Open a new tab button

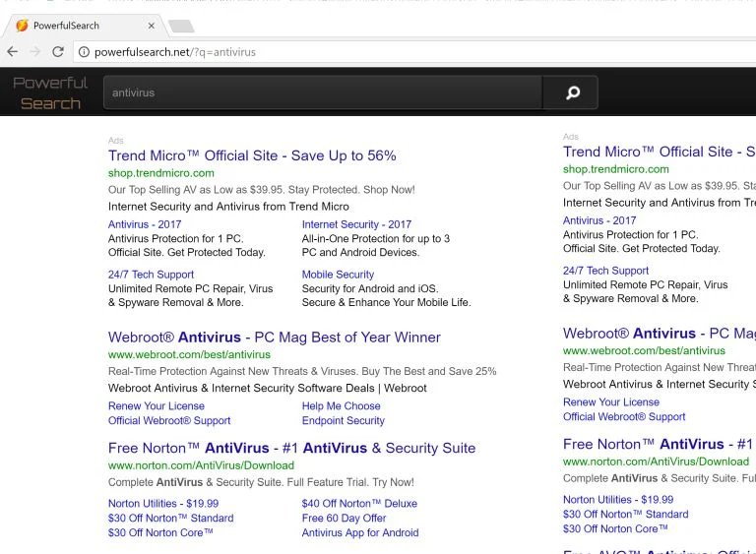tap(182, 26)
